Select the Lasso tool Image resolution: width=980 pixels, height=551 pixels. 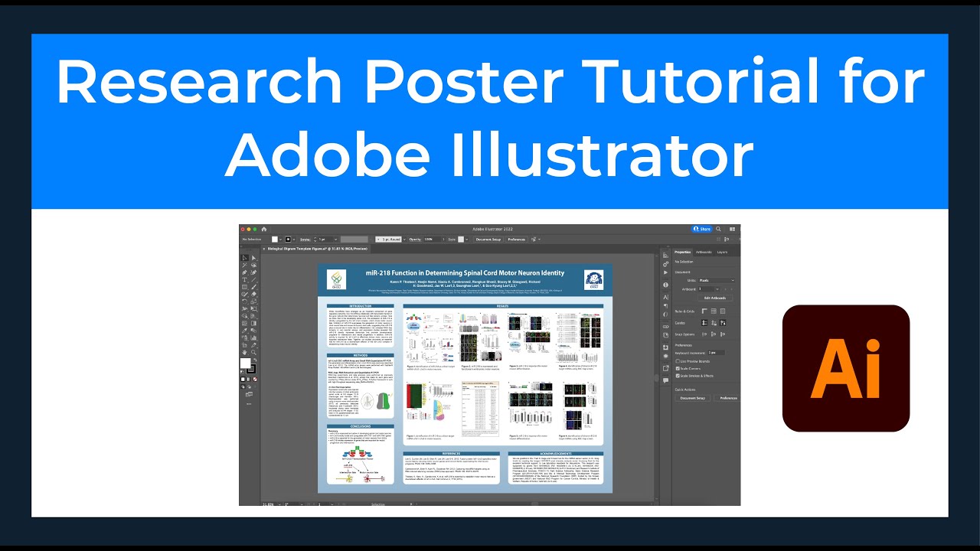point(253,266)
